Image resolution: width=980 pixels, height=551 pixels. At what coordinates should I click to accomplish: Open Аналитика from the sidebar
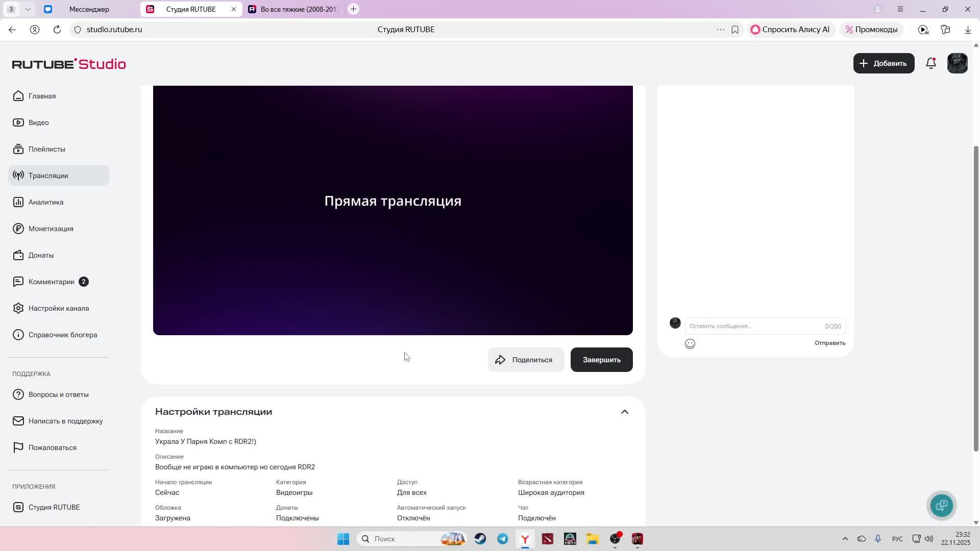point(46,202)
